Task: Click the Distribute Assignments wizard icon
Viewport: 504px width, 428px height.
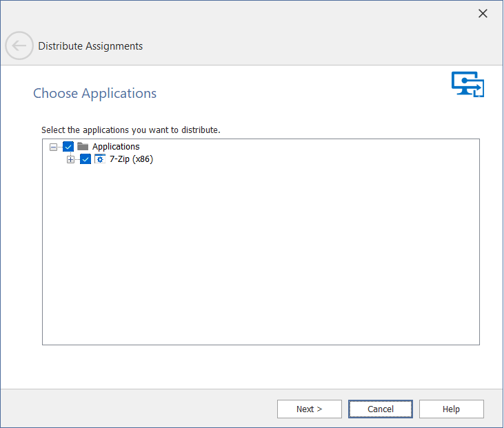Action: click(x=467, y=84)
